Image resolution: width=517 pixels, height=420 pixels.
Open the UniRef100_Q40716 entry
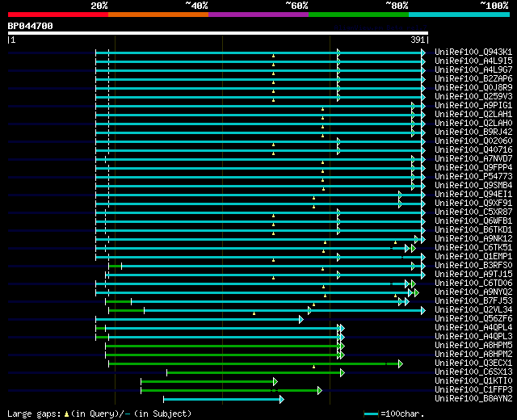473,149
